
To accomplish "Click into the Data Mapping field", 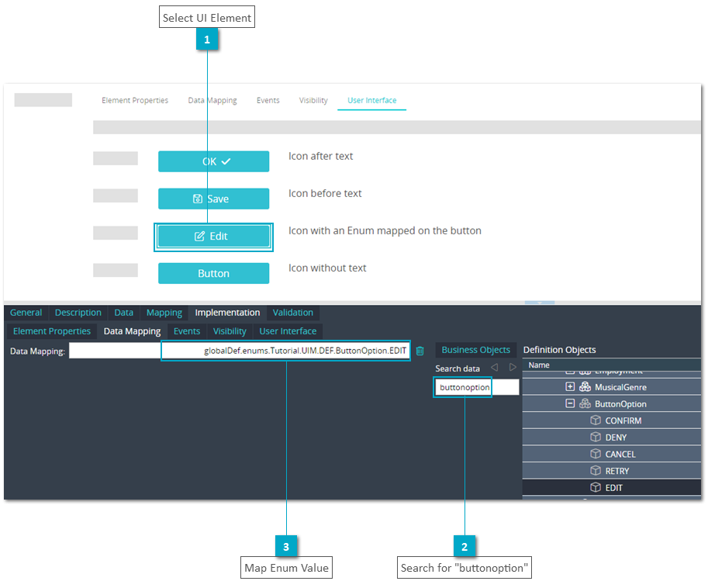I will pos(240,351).
